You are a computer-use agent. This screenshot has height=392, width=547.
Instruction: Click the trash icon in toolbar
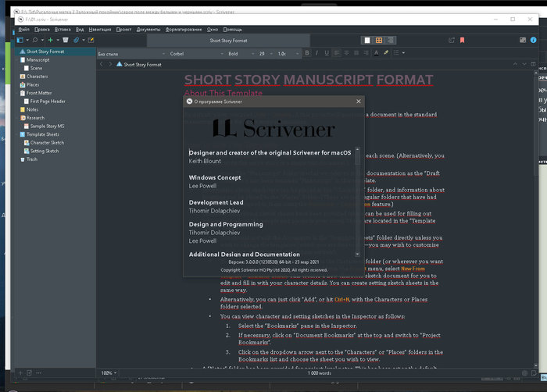(66, 39)
